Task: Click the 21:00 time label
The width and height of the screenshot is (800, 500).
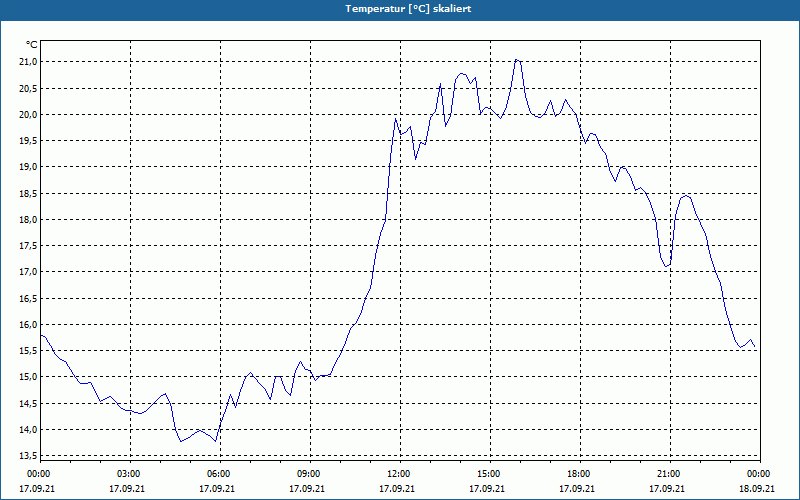Action: (670, 474)
